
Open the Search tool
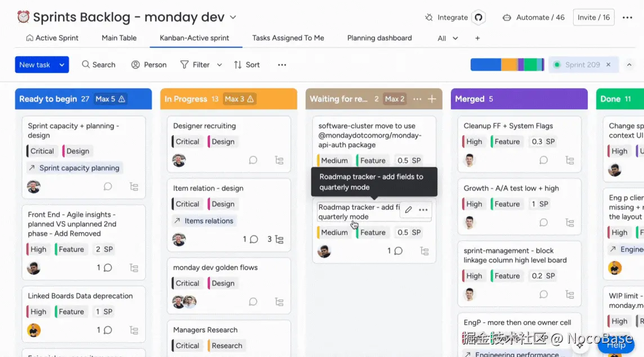(99, 65)
